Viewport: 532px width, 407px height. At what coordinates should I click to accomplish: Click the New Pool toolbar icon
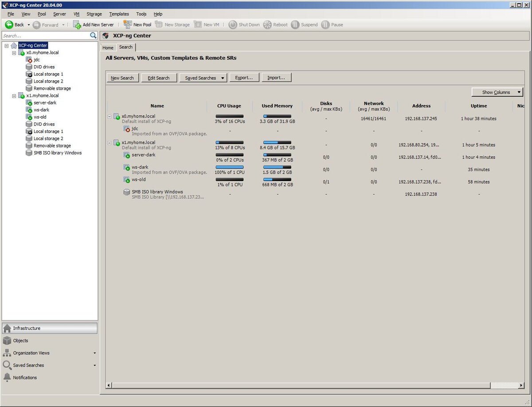pyautogui.click(x=128, y=24)
